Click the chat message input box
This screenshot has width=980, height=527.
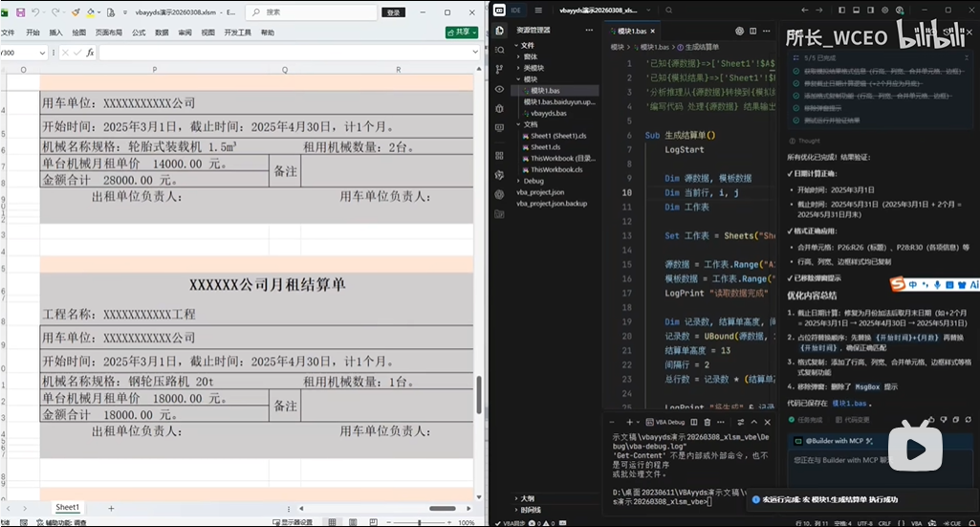click(878, 467)
